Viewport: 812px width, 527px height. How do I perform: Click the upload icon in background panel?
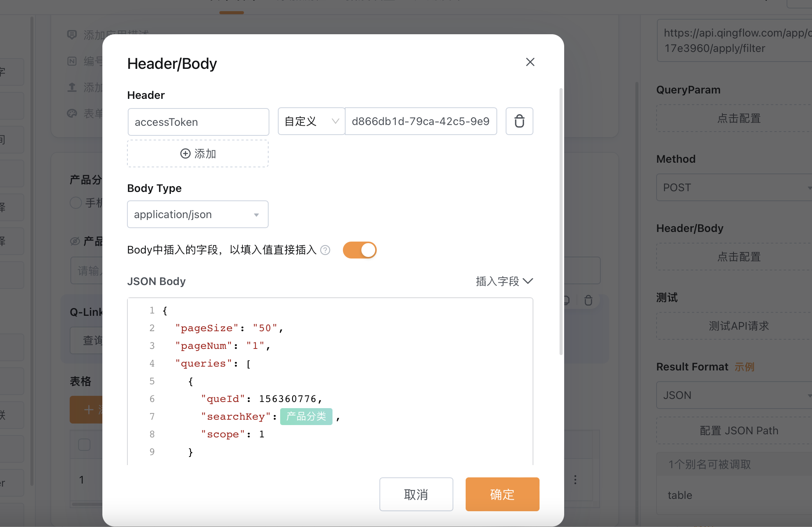pyautogui.click(x=72, y=87)
